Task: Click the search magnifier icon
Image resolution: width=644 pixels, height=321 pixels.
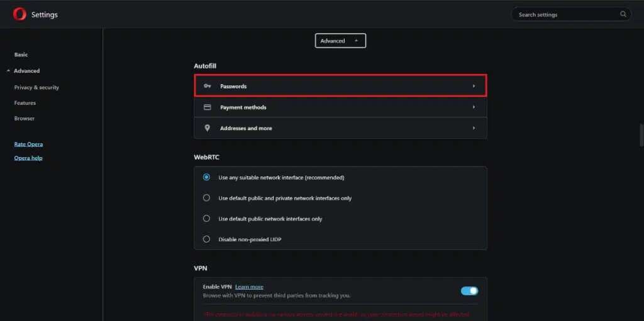Action: (x=623, y=14)
